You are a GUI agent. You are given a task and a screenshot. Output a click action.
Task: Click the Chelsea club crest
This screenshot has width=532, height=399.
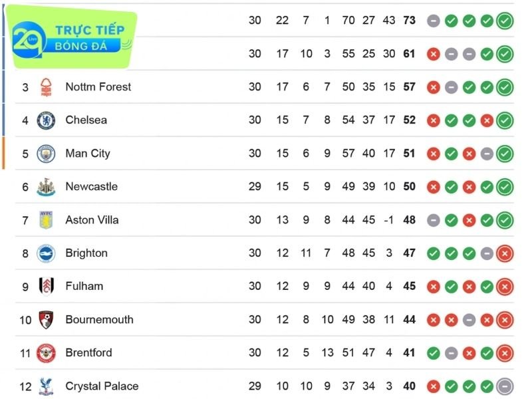click(x=46, y=120)
